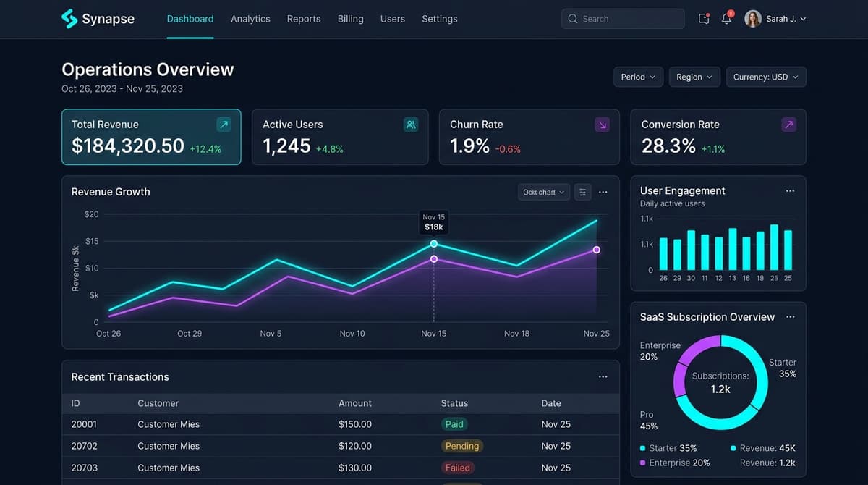868x485 pixels.
Task: Click the date range Oct 26 - Nov 25
Action: click(122, 88)
